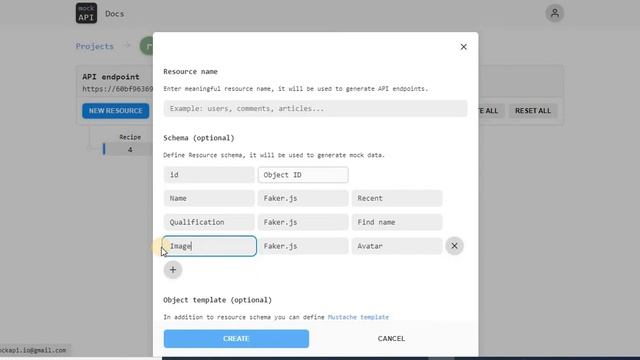Click the Recipe resource bar
This screenshot has width=640, height=360.
coord(128,149)
